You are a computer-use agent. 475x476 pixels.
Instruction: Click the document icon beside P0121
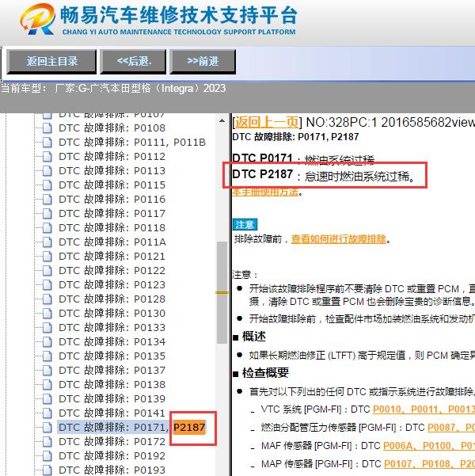pyautogui.click(x=47, y=257)
